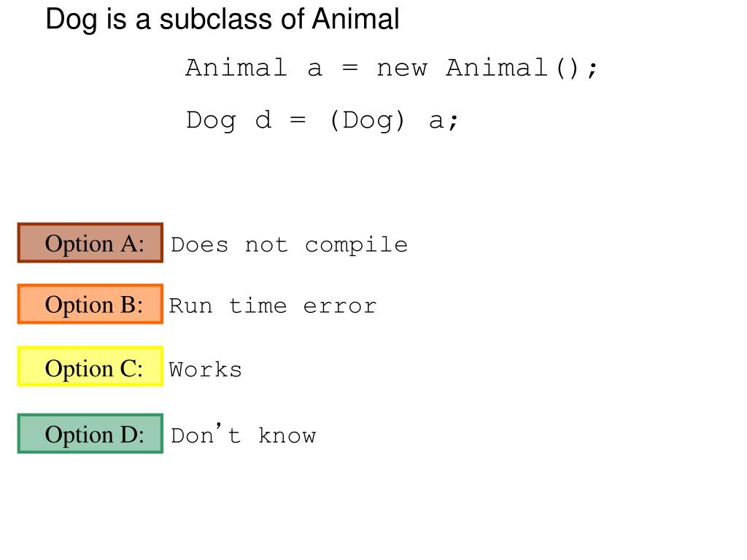Screen dimensions: 747x560
Task: Click the word 'subclass' in the title
Action: (x=216, y=20)
